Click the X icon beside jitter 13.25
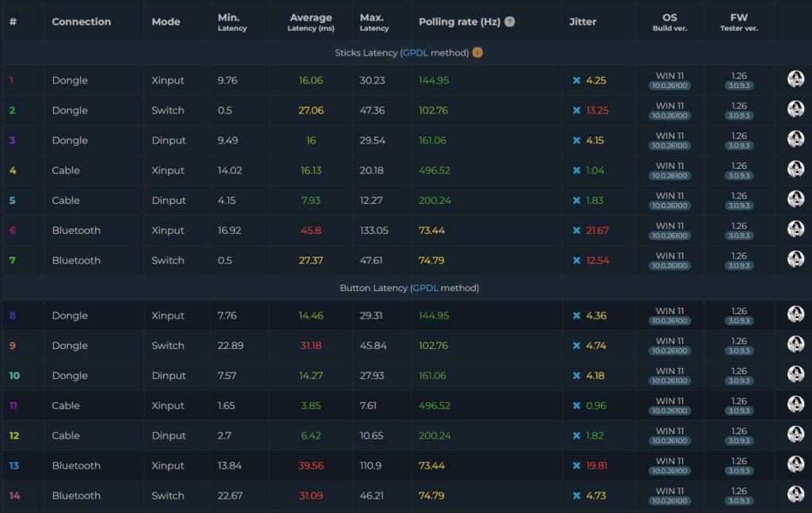This screenshot has width=812, height=513. click(576, 111)
